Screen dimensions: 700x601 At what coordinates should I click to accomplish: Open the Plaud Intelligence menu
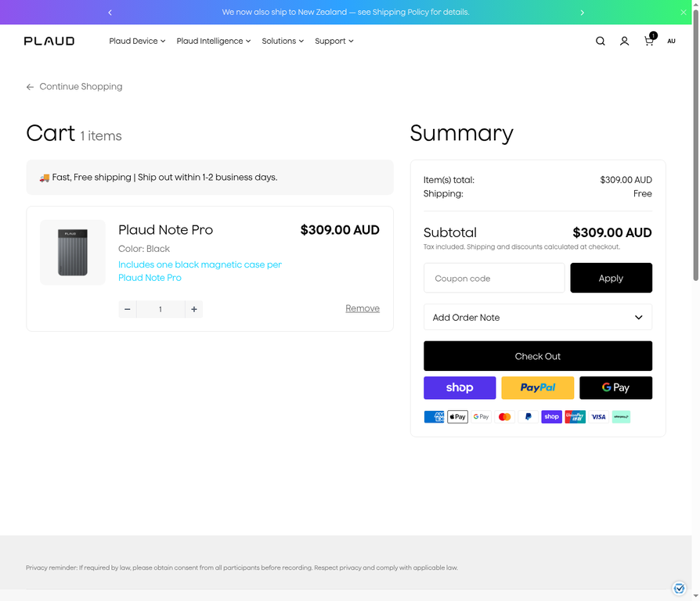(x=212, y=41)
